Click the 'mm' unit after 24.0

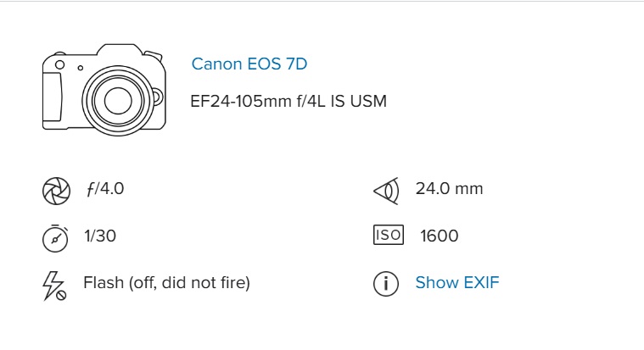(x=469, y=189)
